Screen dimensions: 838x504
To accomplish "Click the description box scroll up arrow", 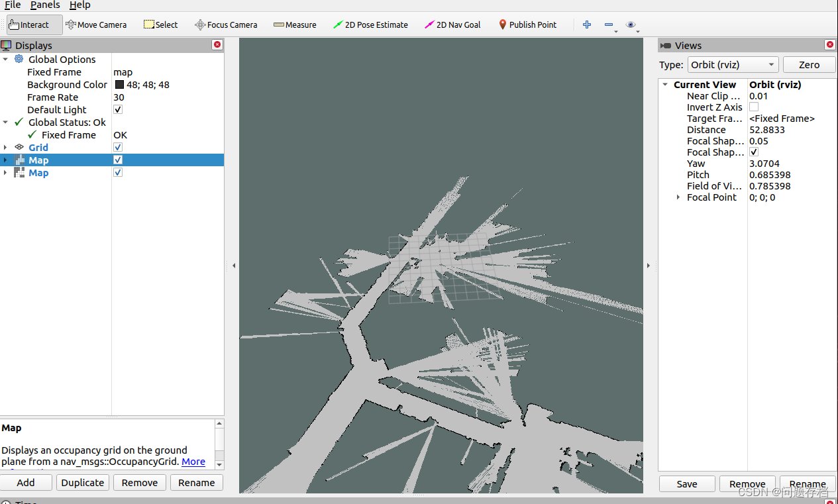I will pyautogui.click(x=220, y=423).
